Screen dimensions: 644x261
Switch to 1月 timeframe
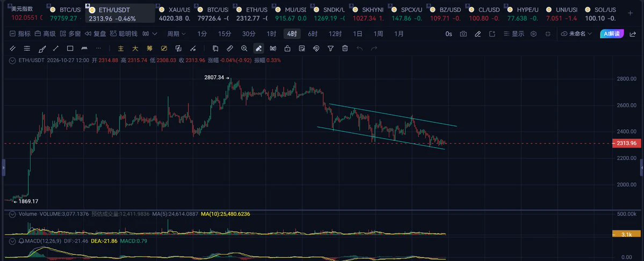pyautogui.click(x=399, y=34)
